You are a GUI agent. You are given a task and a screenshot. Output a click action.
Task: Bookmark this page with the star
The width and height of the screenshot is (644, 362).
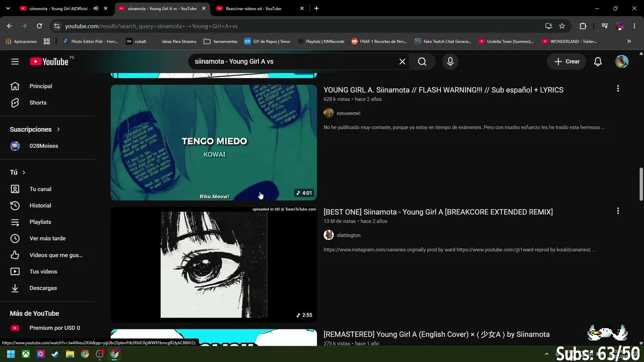pyautogui.click(x=562, y=26)
